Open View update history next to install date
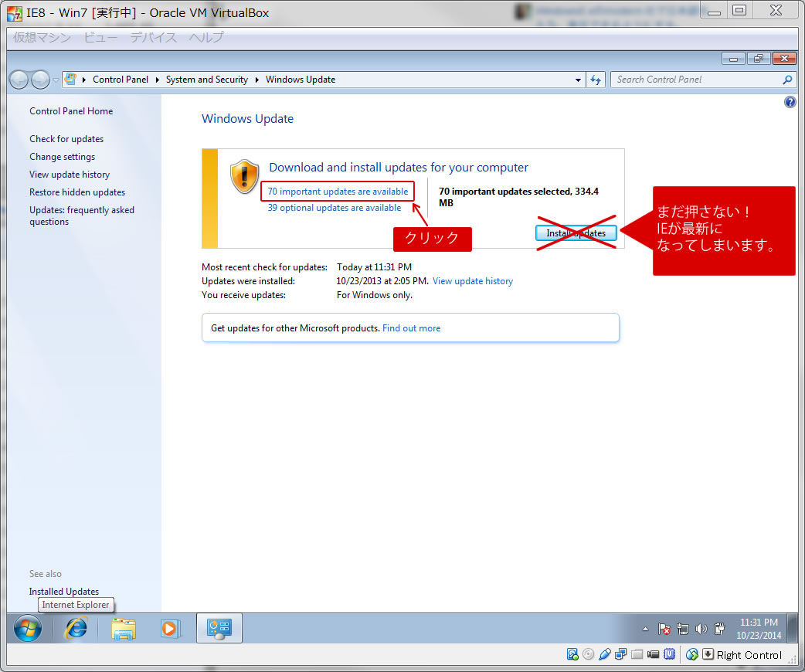 (x=472, y=281)
